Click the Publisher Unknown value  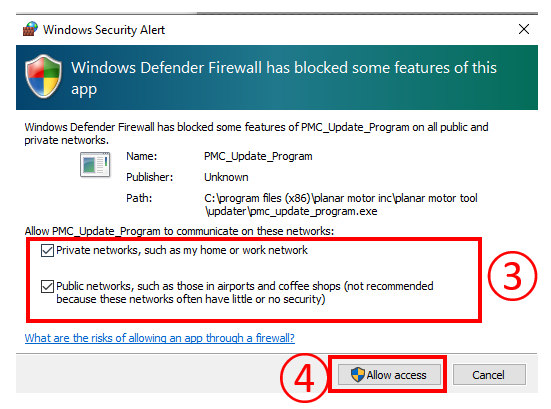226,177
